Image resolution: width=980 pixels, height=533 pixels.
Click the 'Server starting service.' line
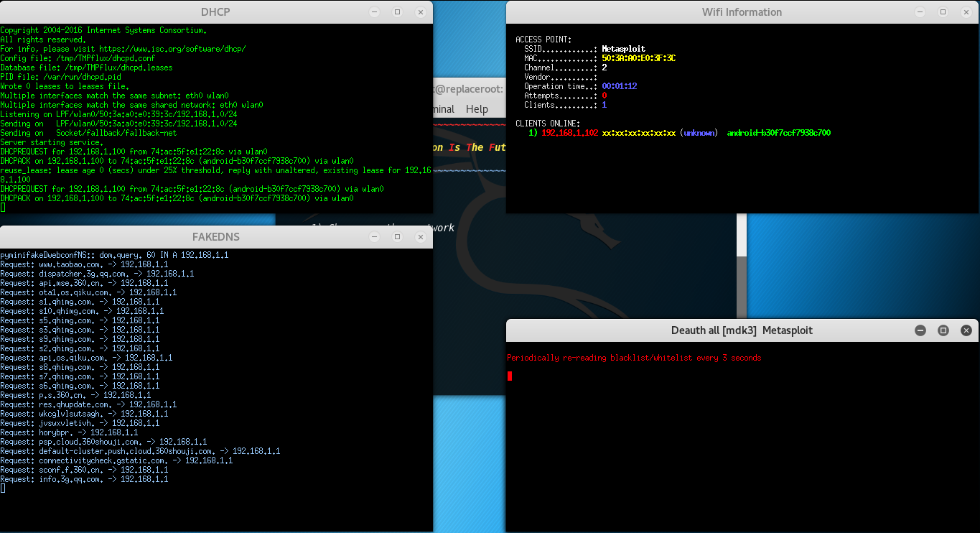click(x=52, y=142)
